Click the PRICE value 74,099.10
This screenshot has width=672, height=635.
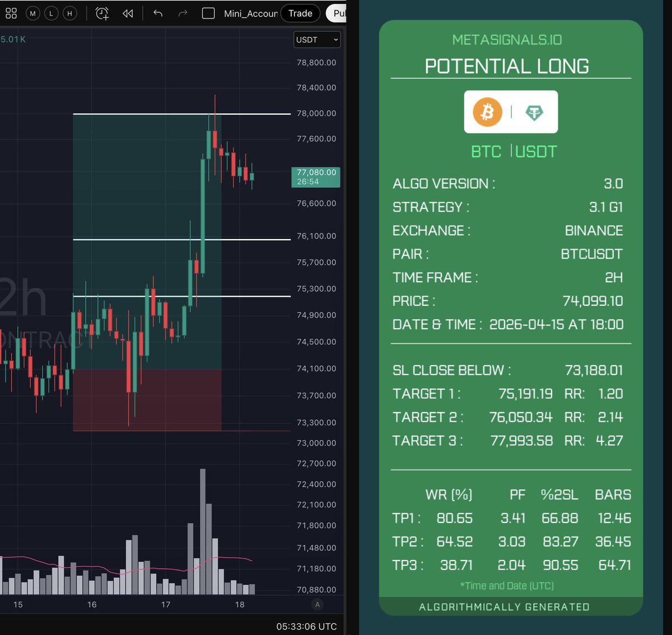[592, 301]
